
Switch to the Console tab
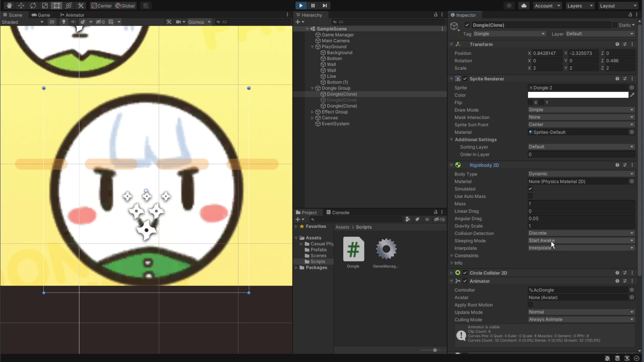click(338, 212)
